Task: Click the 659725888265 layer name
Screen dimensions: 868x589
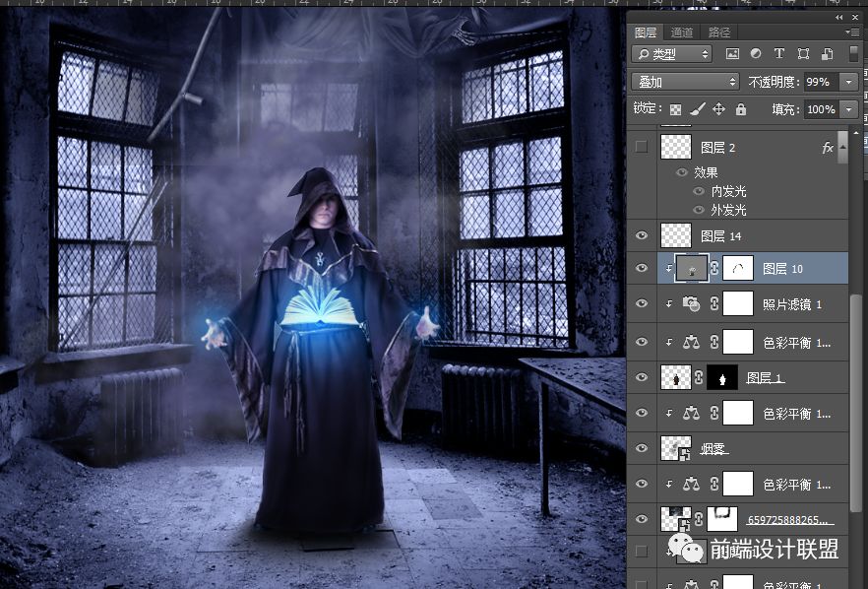Action: pyautogui.click(x=790, y=520)
